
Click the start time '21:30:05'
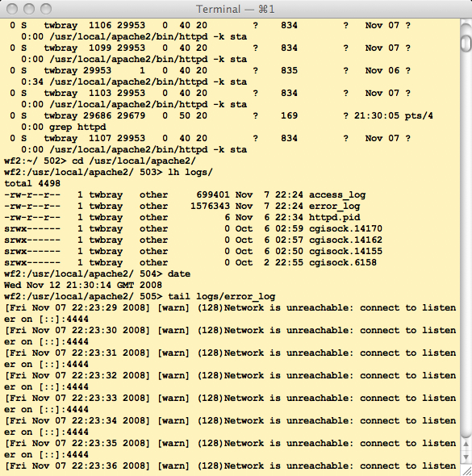click(377, 115)
